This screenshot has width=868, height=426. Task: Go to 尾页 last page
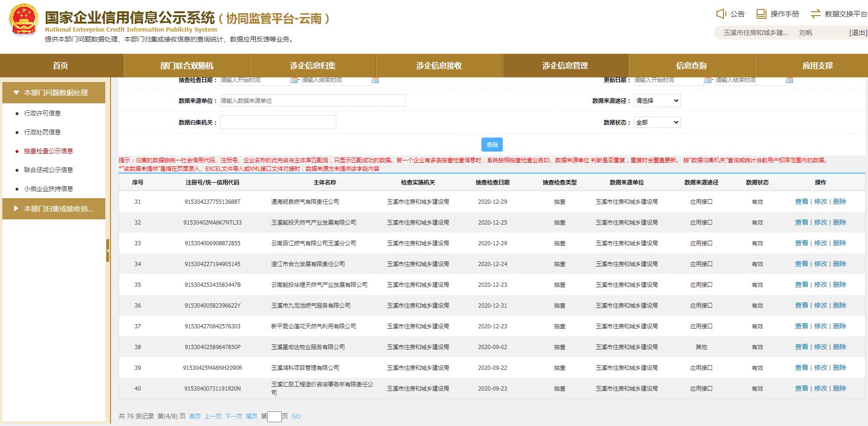click(252, 417)
